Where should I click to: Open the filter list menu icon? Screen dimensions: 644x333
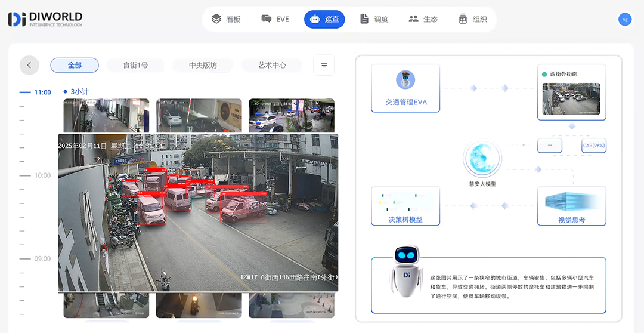coord(324,65)
